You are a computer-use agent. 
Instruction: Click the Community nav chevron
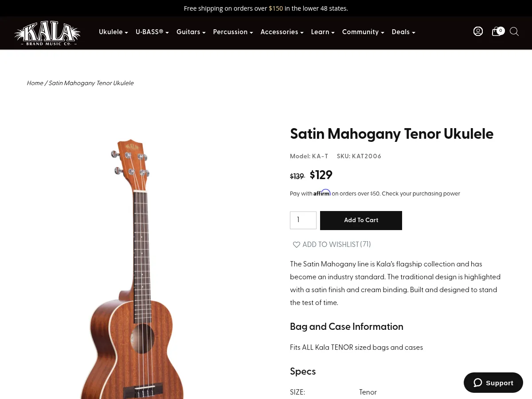click(x=383, y=32)
